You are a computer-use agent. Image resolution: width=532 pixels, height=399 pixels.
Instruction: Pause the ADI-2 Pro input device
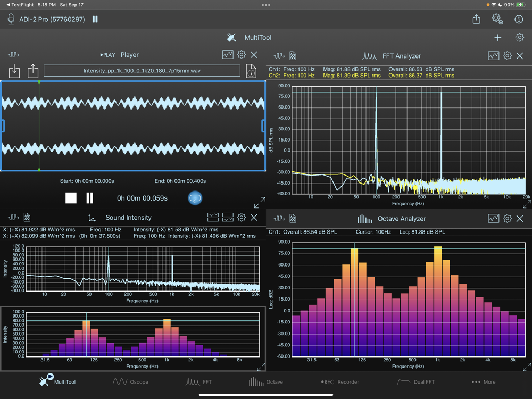coord(95,19)
